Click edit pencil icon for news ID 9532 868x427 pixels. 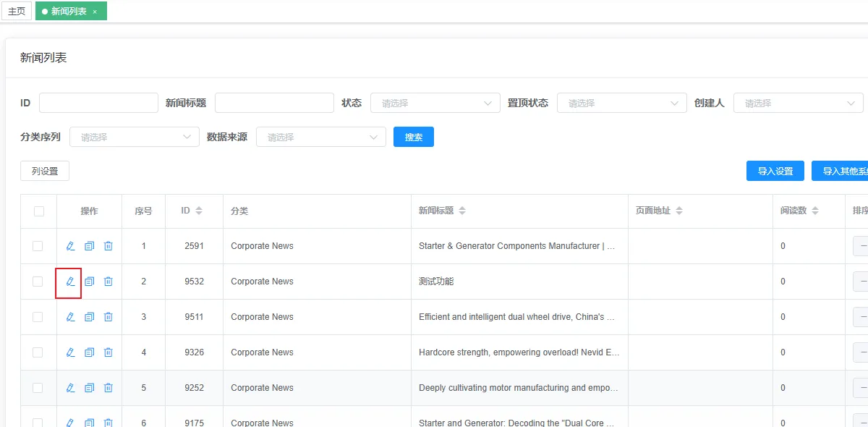pos(70,282)
